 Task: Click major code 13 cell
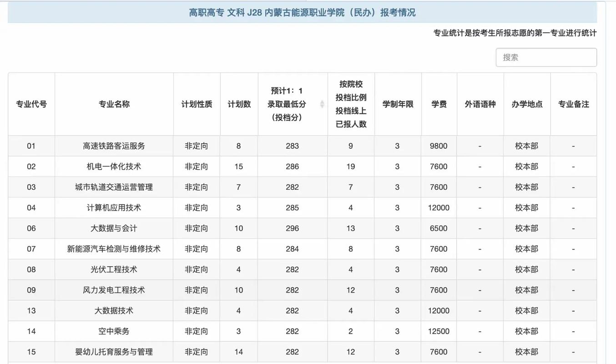(31, 311)
